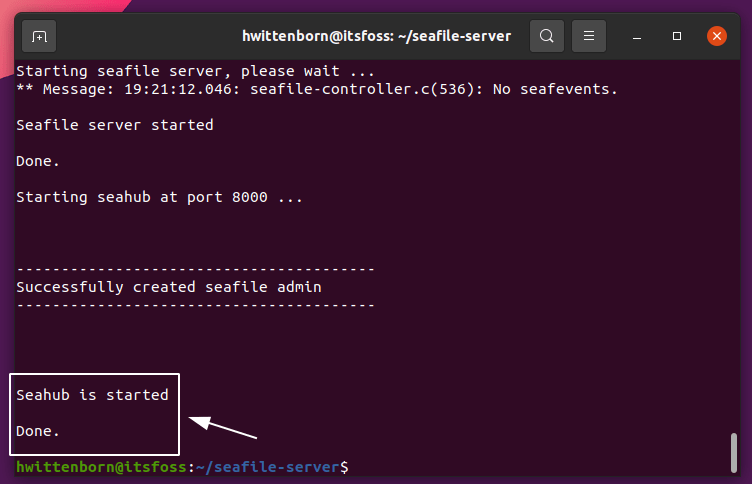
Task: Open the hamburger menu
Action: point(589,36)
